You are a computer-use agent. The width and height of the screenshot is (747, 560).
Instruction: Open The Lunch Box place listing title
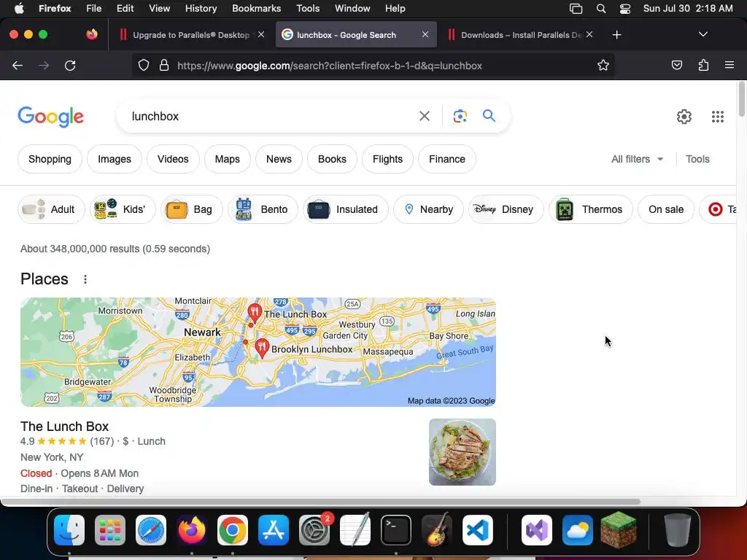click(x=64, y=426)
